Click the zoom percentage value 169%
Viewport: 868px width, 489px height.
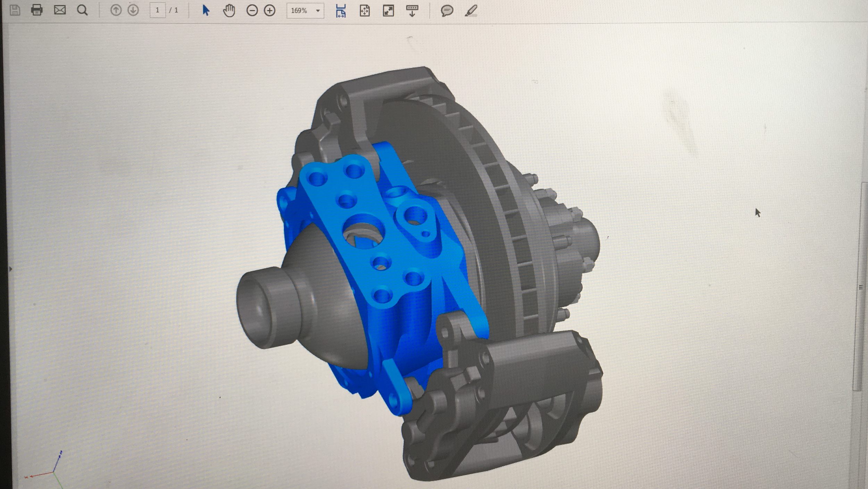tap(299, 11)
